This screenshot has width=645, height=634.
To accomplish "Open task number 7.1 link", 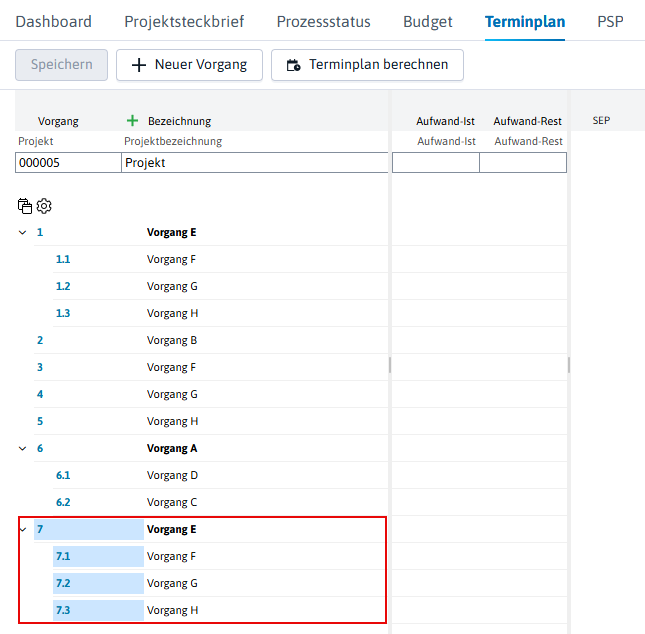I will tap(63, 556).
